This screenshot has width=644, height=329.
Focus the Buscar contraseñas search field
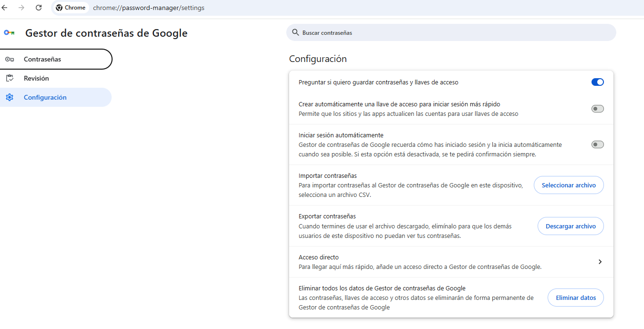tap(451, 32)
